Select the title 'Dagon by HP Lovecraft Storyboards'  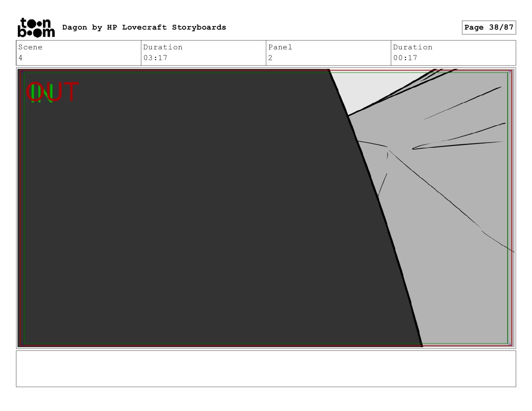tap(144, 28)
